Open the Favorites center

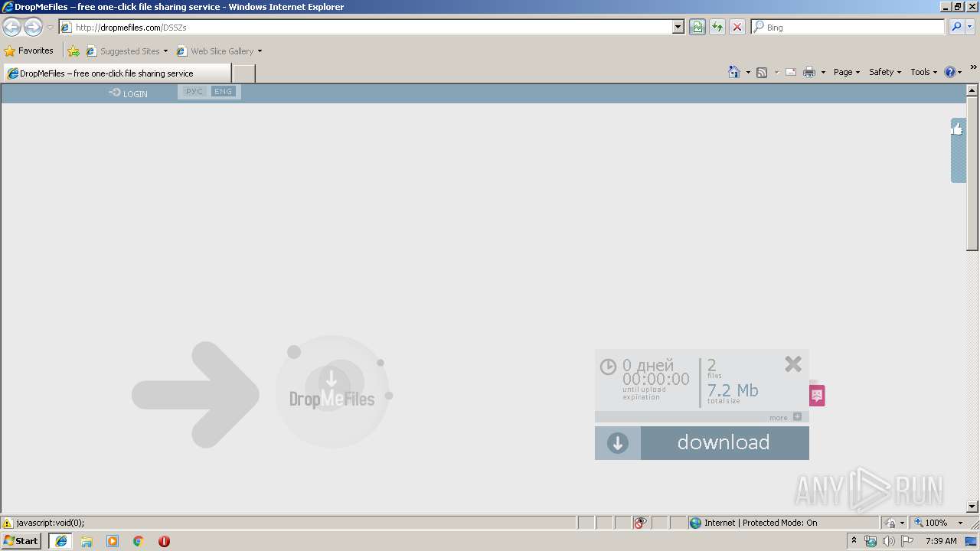coord(29,51)
